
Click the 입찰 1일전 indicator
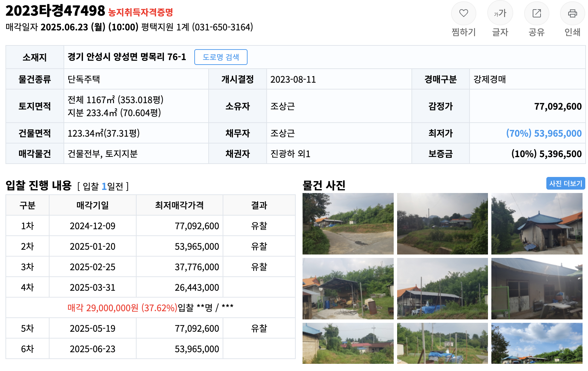point(103,186)
